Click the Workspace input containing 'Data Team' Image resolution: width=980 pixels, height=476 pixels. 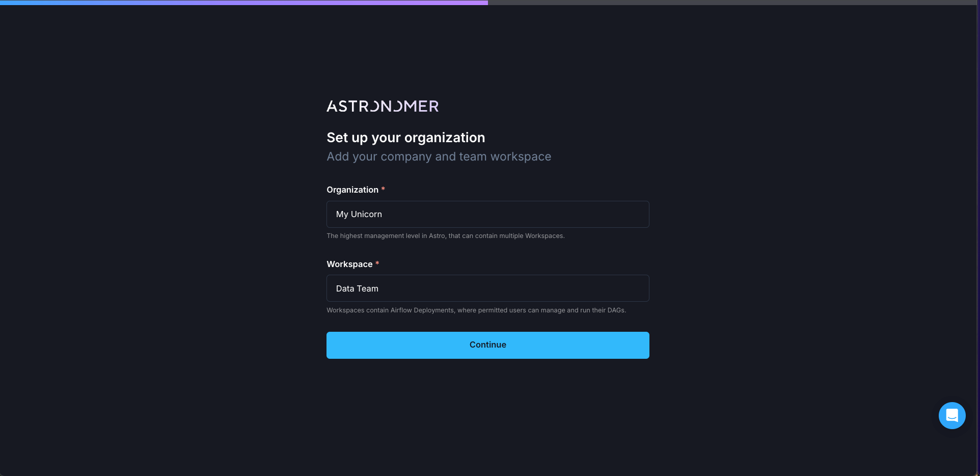point(487,288)
